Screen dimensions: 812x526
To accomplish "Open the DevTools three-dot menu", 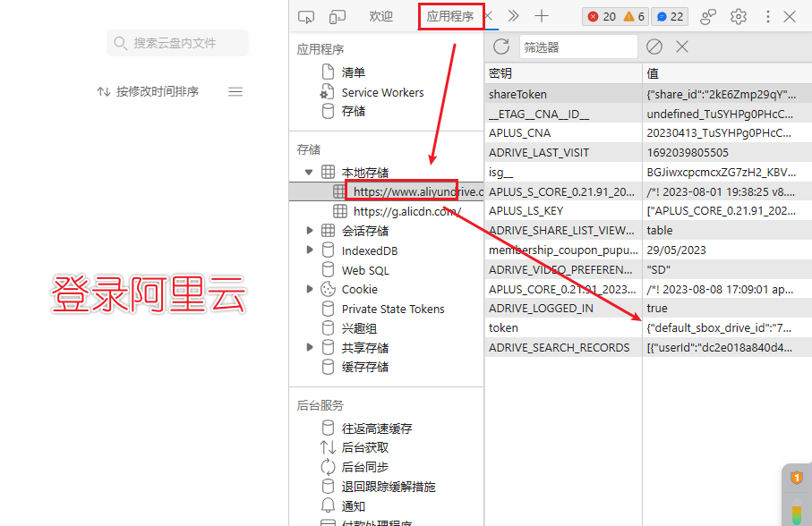I will pos(767,17).
